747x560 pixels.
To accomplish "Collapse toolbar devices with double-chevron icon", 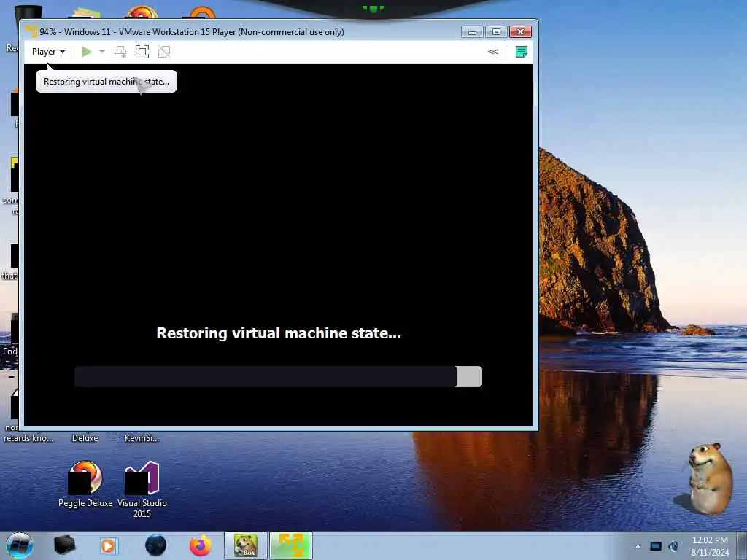I will tap(493, 52).
